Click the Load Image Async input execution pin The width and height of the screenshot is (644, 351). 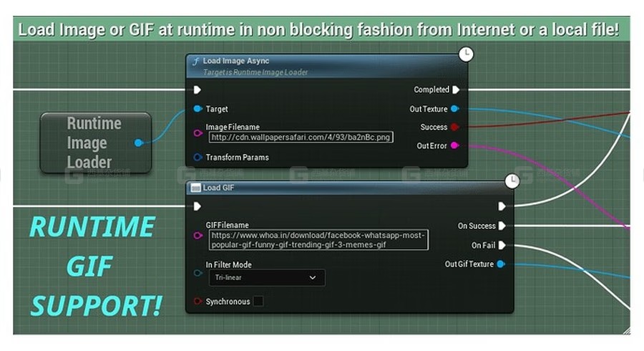click(x=197, y=90)
